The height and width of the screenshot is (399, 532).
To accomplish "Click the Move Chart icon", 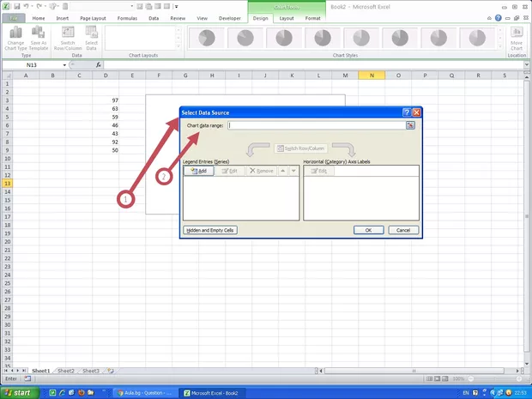I will coord(517,39).
